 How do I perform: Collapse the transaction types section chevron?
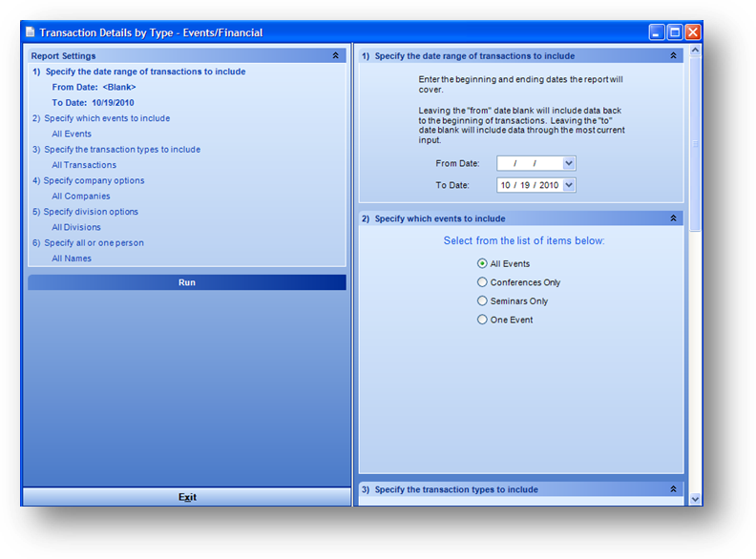click(673, 489)
